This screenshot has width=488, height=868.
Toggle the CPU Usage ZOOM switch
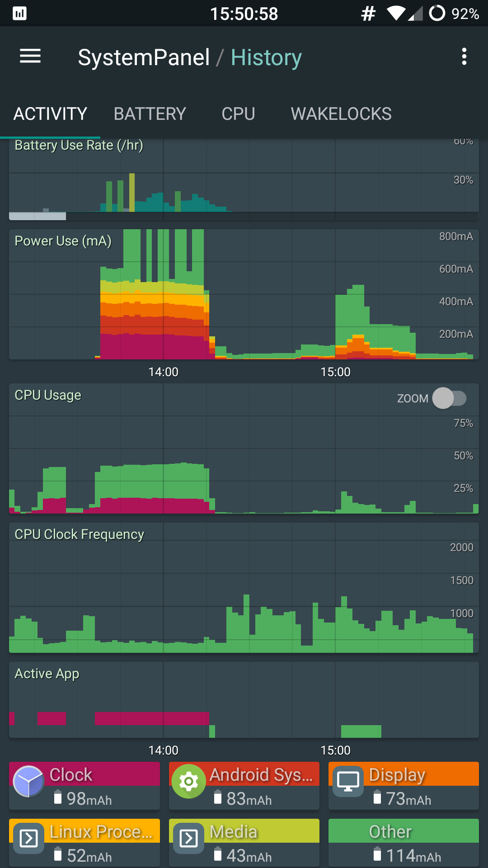(449, 398)
